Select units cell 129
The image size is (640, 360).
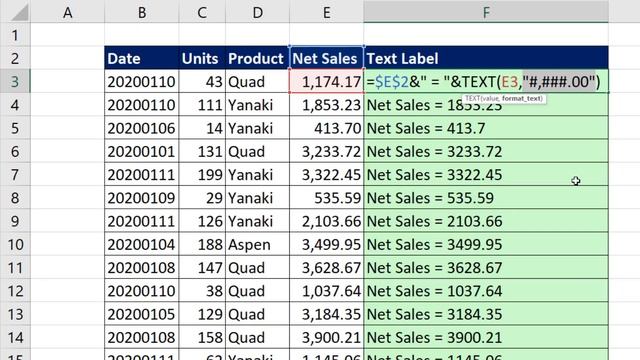pyautogui.click(x=202, y=314)
